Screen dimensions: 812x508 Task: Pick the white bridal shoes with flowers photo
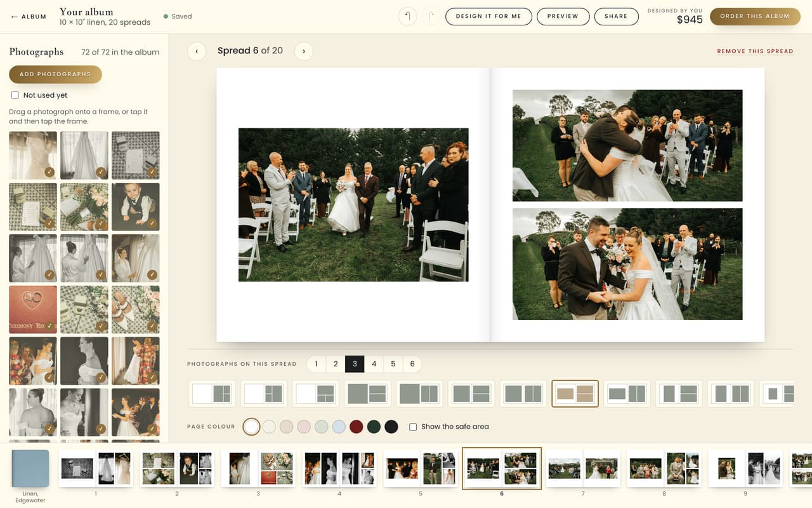136,310
